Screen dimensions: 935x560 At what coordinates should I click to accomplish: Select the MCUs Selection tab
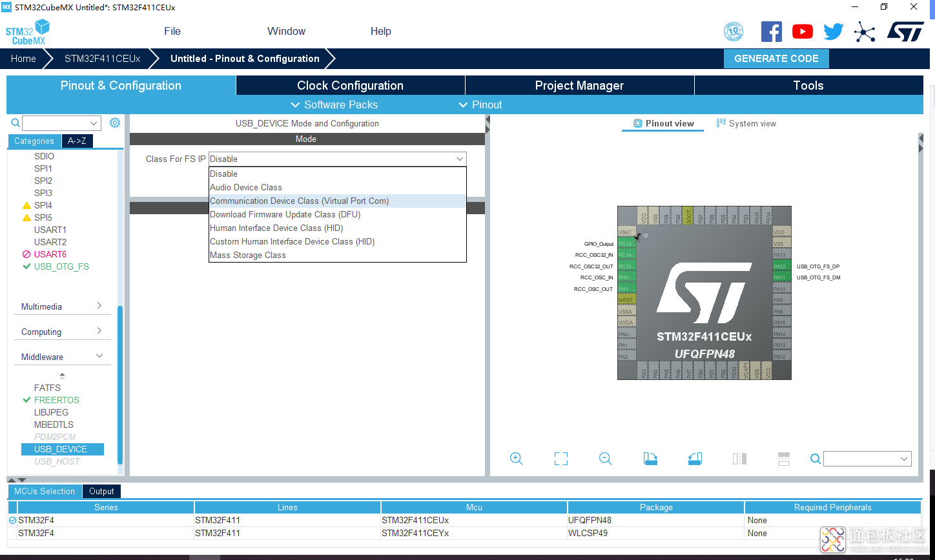pyautogui.click(x=45, y=491)
